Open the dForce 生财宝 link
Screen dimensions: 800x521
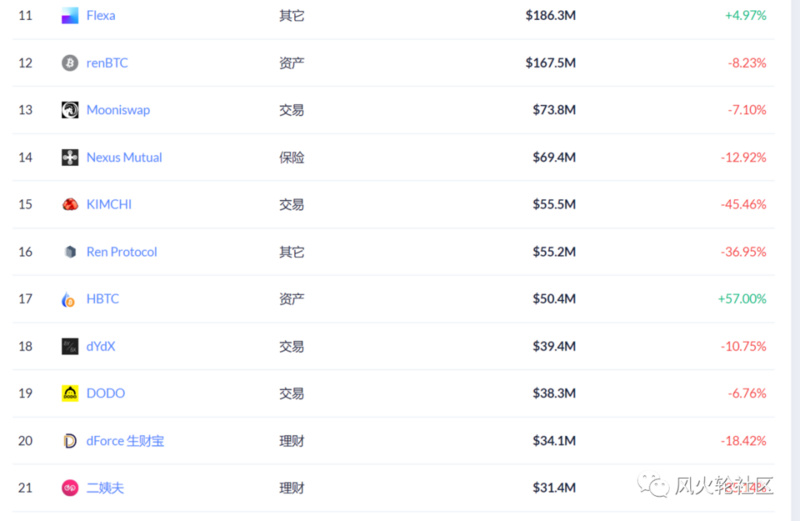tap(125, 441)
